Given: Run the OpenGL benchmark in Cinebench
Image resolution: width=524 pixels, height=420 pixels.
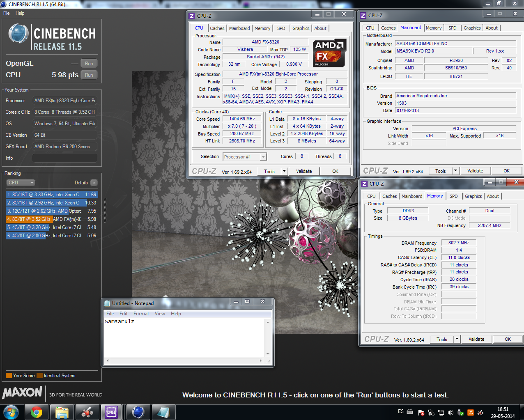Looking at the screenshot, I should tap(89, 64).
